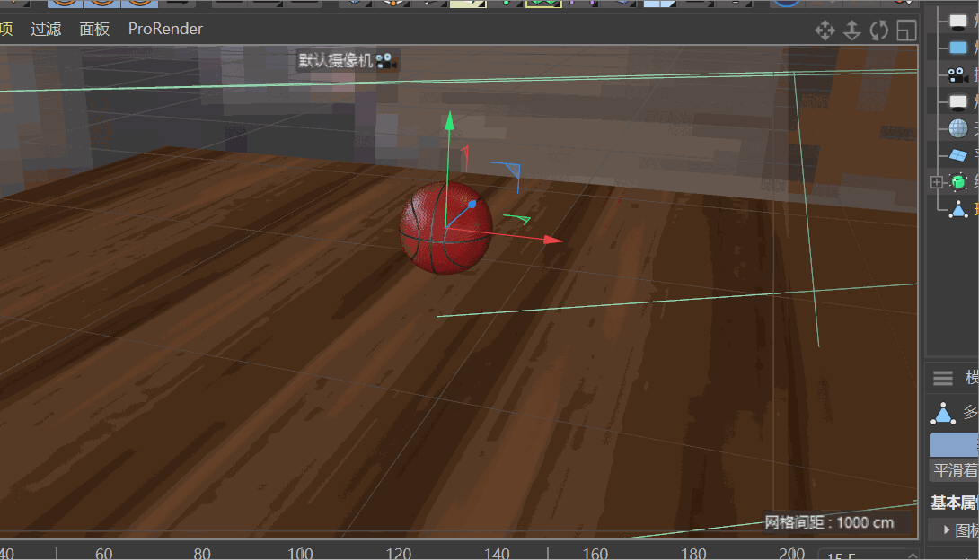This screenshot has height=560, width=979.
Task: Expand the green cube group node
Action: tap(937, 182)
